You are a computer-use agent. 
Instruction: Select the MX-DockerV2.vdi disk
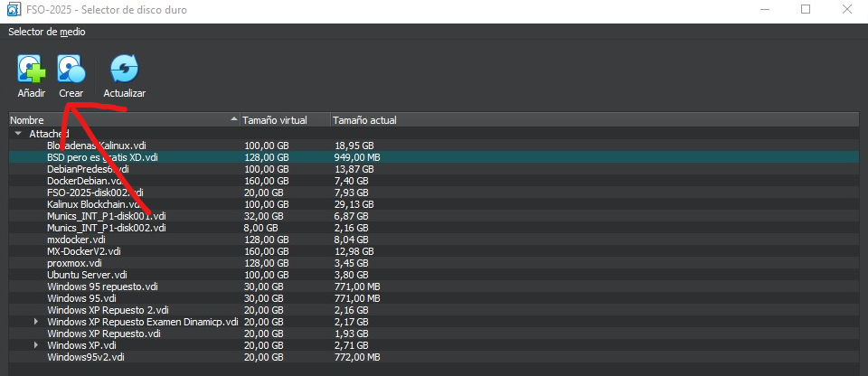click(83, 251)
